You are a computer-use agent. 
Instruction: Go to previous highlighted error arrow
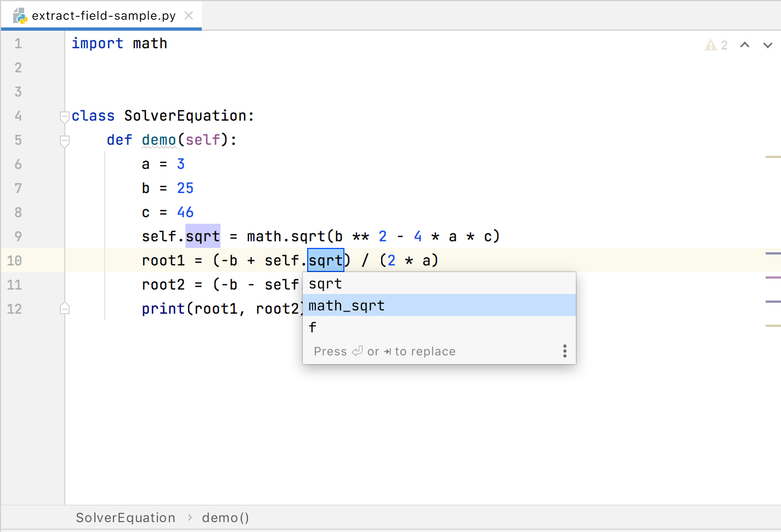click(x=745, y=45)
